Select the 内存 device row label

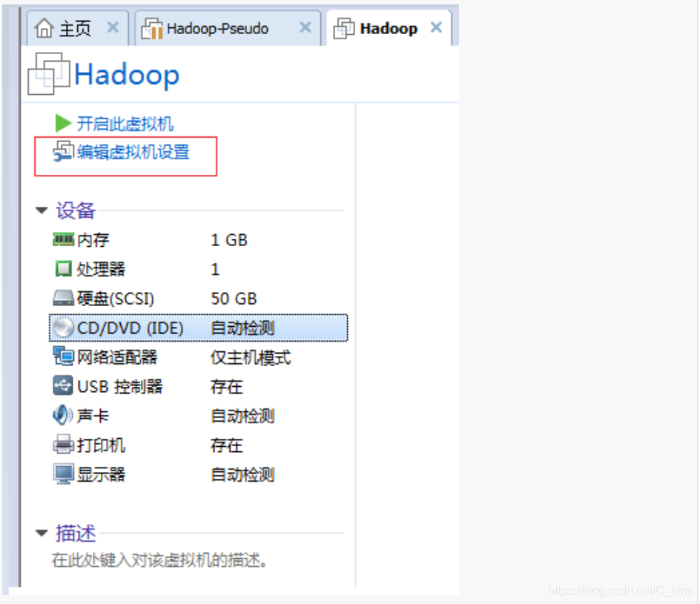click(x=93, y=240)
